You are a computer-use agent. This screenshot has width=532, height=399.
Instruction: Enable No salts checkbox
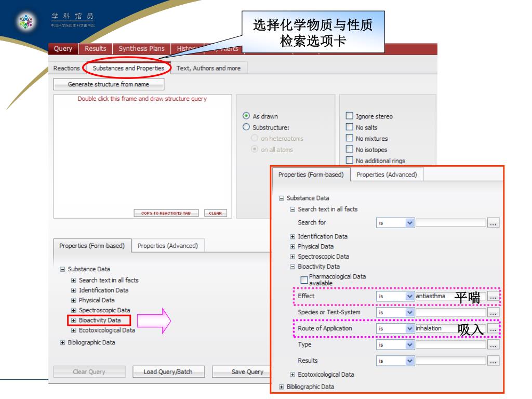(x=350, y=127)
